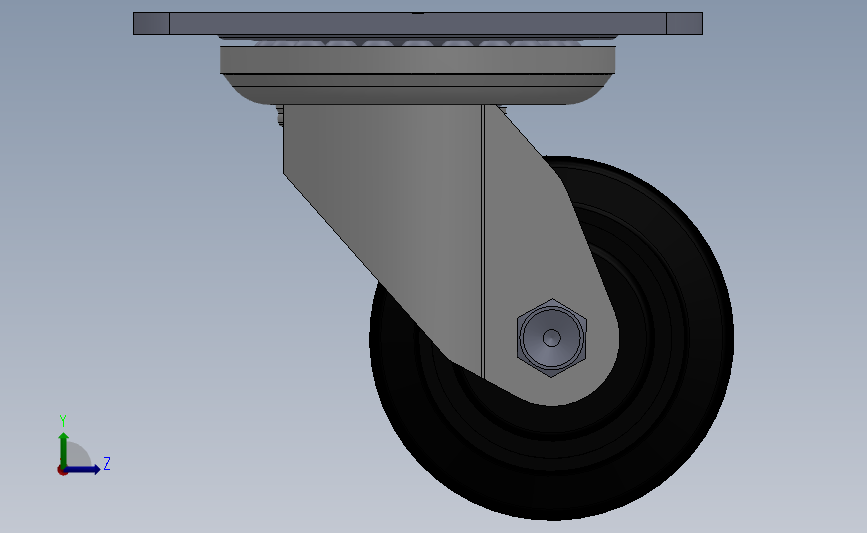Screen dimensions: 867x533
Task: Click the red origin of the coordinate triad
Action: click(62, 471)
